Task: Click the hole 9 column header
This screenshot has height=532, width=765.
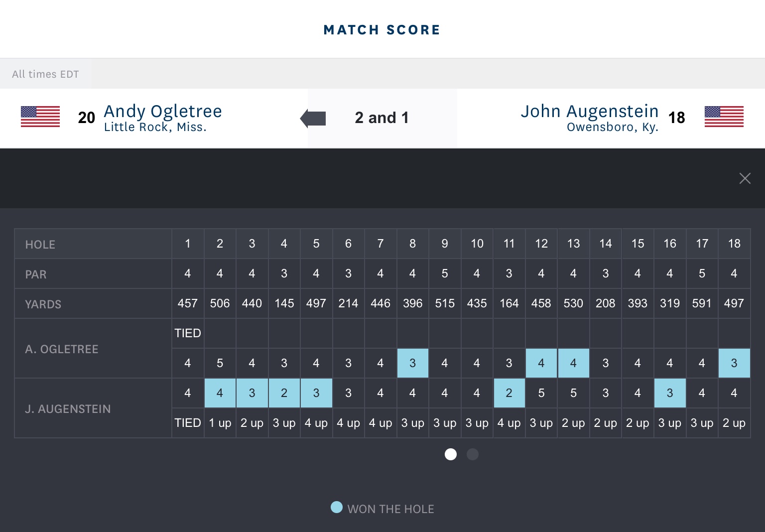Action: click(445, 244)
